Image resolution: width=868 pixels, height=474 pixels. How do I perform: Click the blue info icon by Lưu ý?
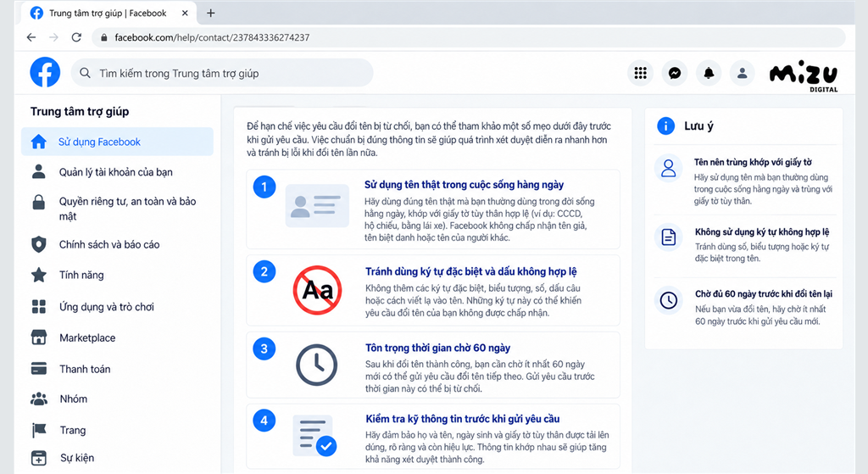click(x=666, y=125)
